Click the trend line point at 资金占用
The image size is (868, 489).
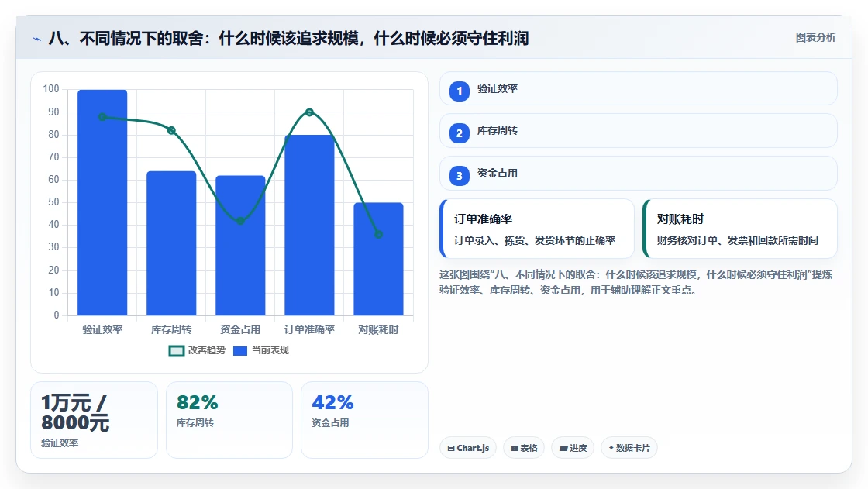240,221
